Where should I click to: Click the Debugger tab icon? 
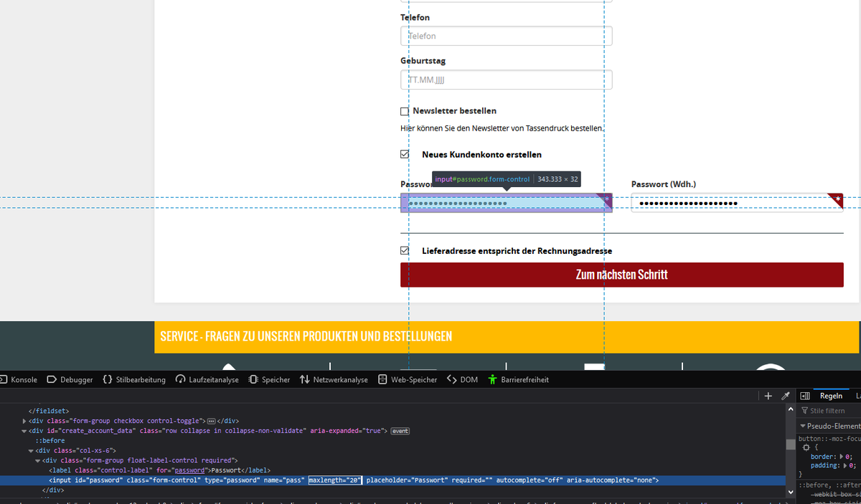52,380
